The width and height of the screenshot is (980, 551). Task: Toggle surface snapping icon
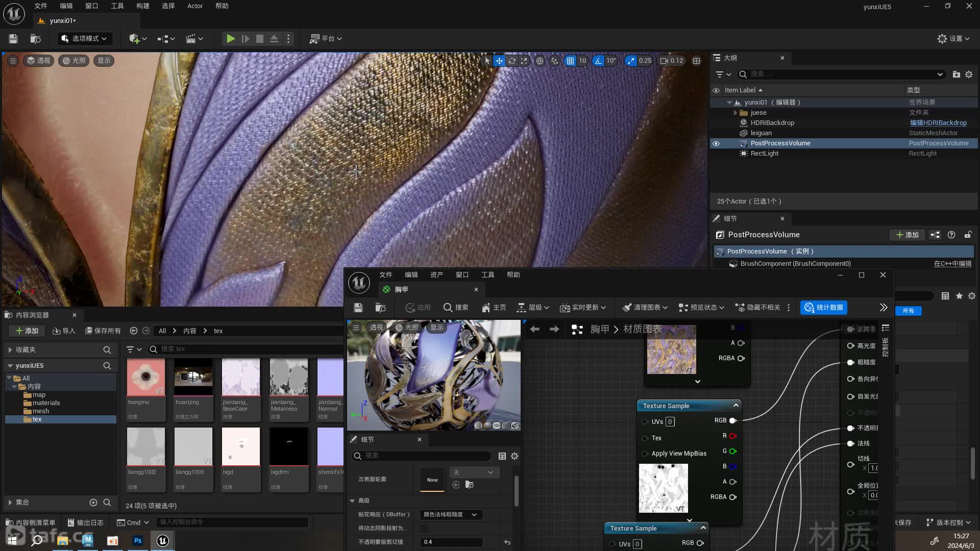pyautogui.click(x=555, y=61)
